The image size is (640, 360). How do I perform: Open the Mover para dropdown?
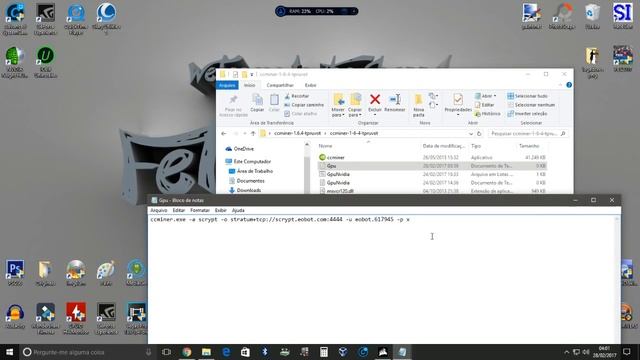[x=338, y=105]
